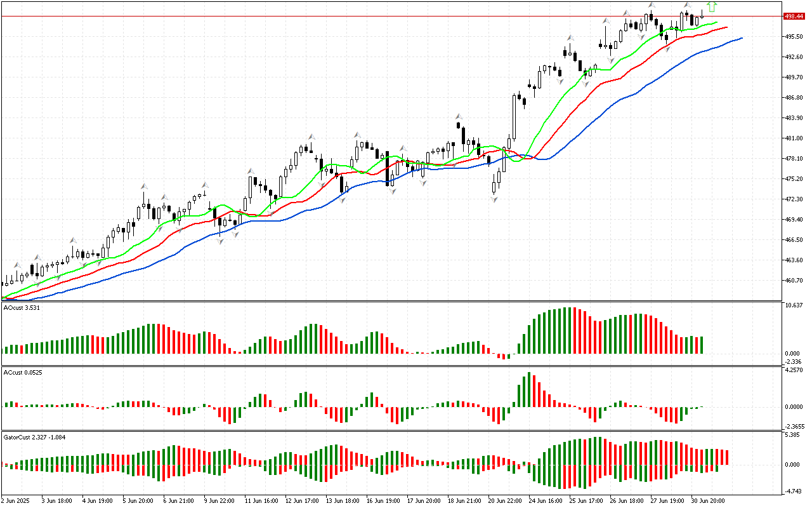The width and height of the screenshot is (812, 508).
Task: Select the 30 Jun 20:00 time label
Action: tap(708, 500)
